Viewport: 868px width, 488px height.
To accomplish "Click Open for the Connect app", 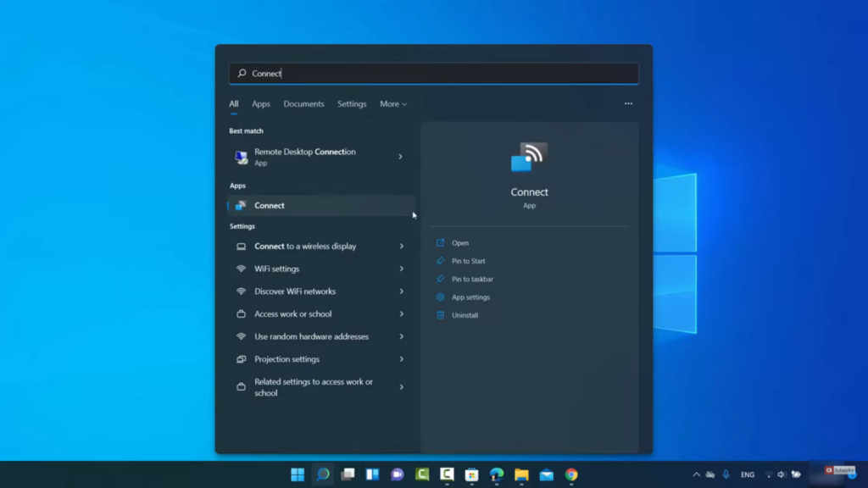I will click(460, 243).
